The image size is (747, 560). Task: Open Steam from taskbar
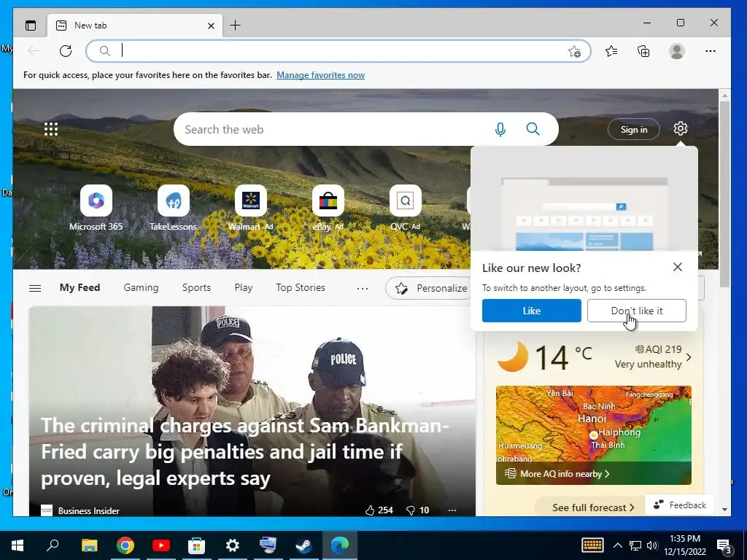coord(304,545)
